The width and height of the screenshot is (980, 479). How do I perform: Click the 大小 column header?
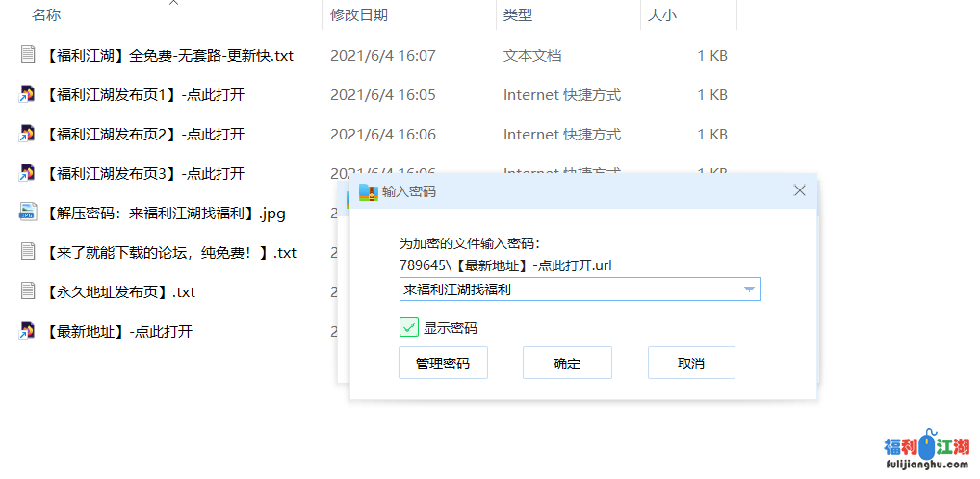tap(662, 15)
